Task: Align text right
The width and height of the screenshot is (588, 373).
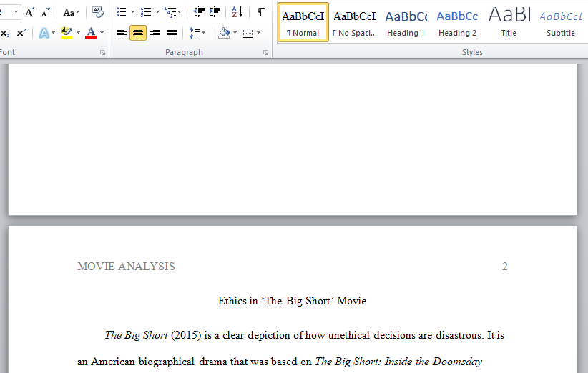Action: pyautogui.click(x=155, y=33)
